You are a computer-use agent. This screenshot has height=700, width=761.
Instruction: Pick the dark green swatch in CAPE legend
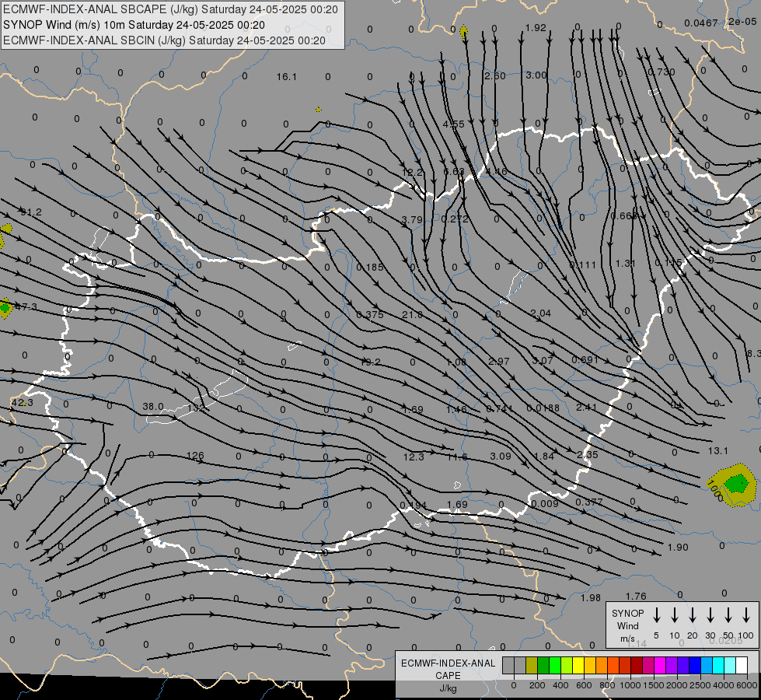point(543,666)
